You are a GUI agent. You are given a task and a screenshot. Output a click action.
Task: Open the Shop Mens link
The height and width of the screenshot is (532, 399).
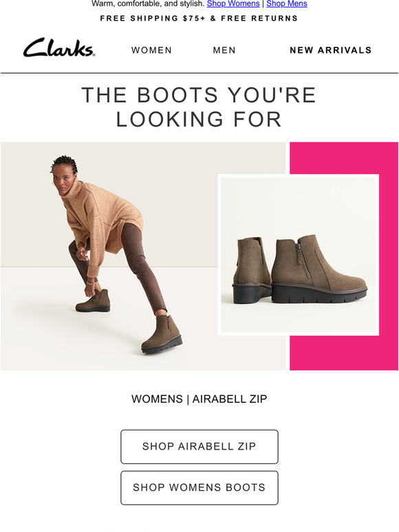click(x=287, y=3)
